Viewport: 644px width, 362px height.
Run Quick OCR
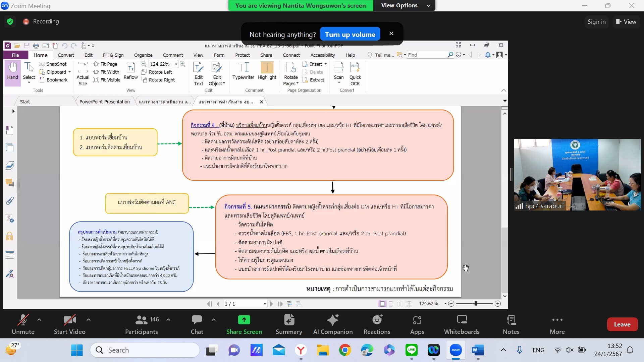355,74
